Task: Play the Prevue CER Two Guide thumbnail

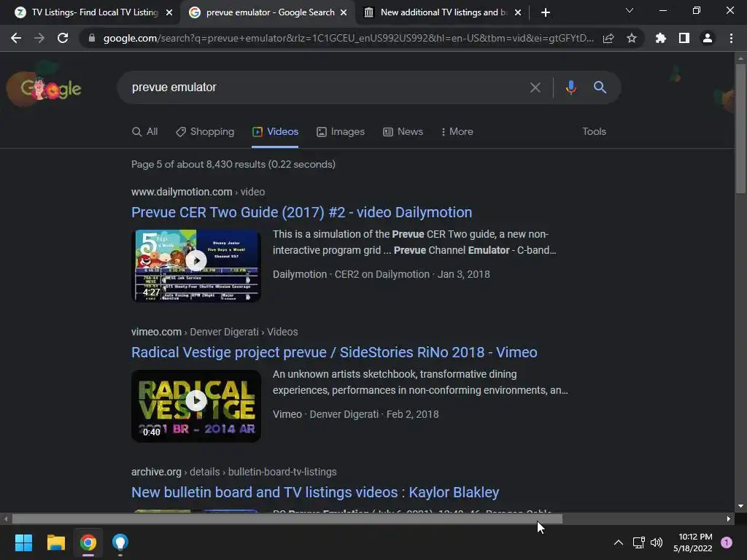Action: pyautogui.click(x=196, y=265)
